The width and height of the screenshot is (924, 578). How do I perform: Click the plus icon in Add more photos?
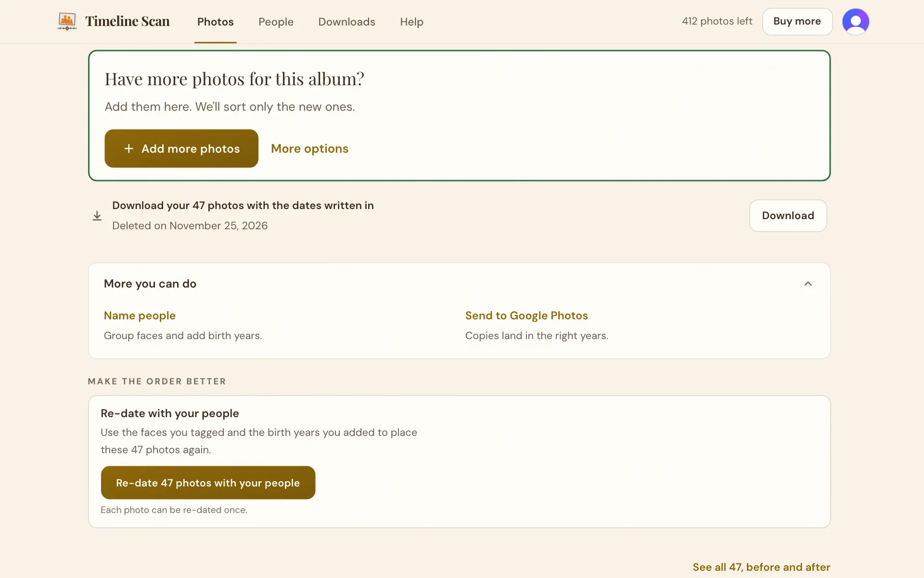(x=128, y=148)
